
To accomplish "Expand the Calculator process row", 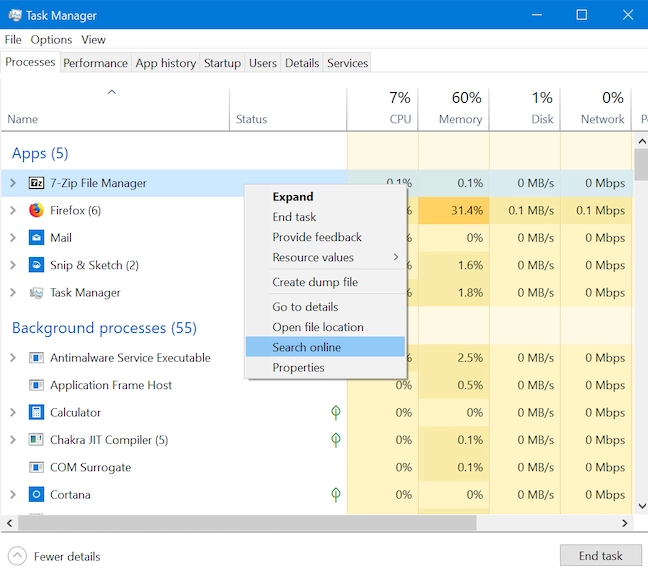I will coord(13,412).
